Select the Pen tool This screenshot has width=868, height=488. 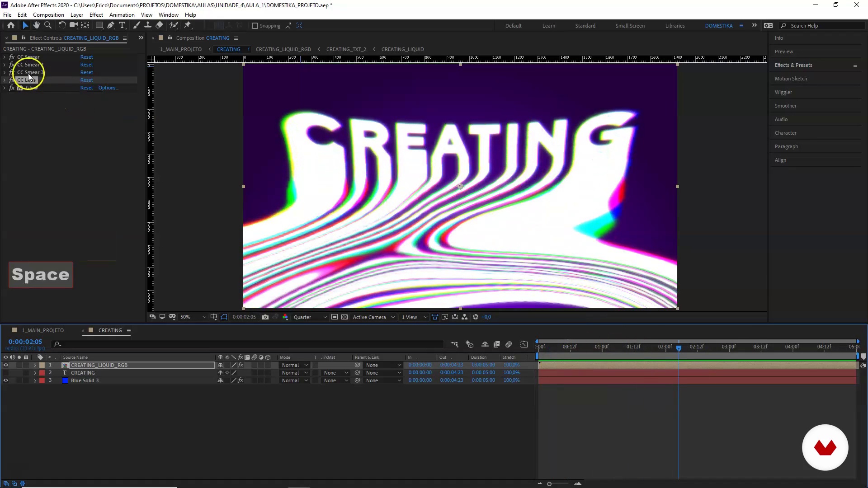point(111,26)
